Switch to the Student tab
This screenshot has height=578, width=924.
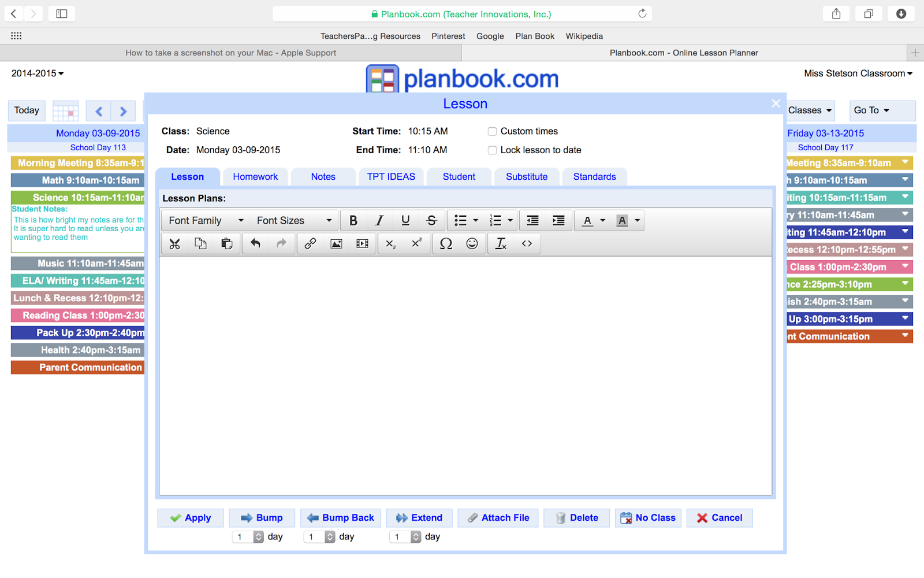(459, 177)
